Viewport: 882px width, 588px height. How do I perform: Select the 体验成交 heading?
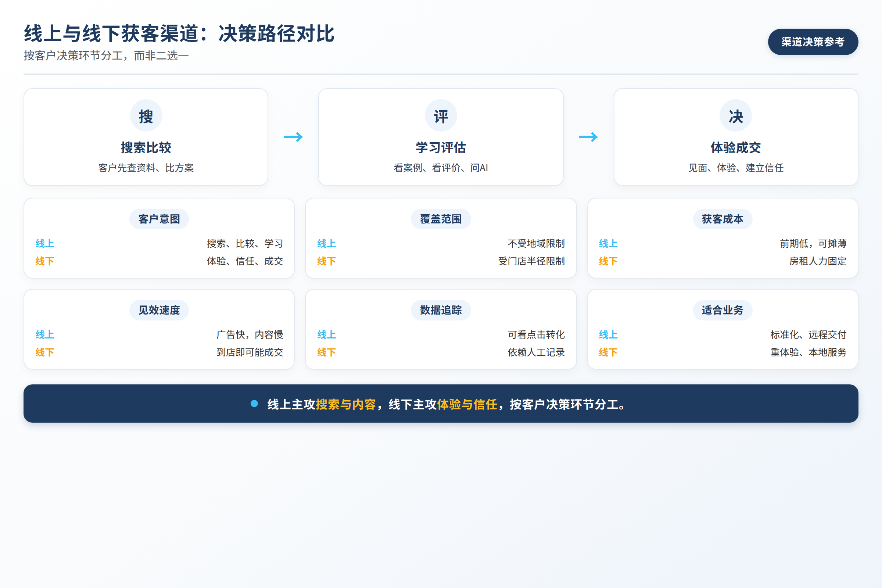tap(735, 147)
